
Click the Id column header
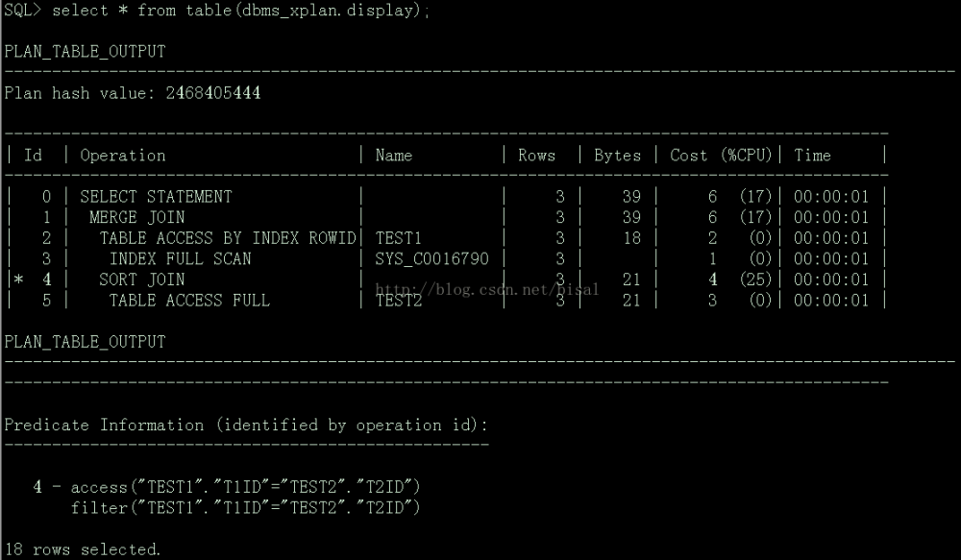click(33, 155)
